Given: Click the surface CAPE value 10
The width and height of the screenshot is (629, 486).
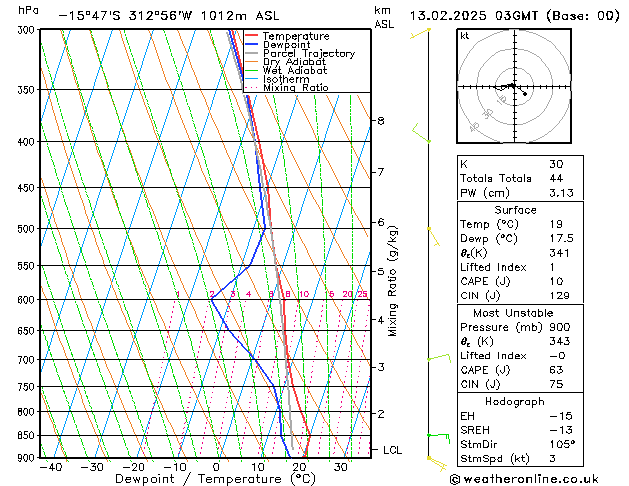Looking at the screenshot, I should (x=557, y=281).
